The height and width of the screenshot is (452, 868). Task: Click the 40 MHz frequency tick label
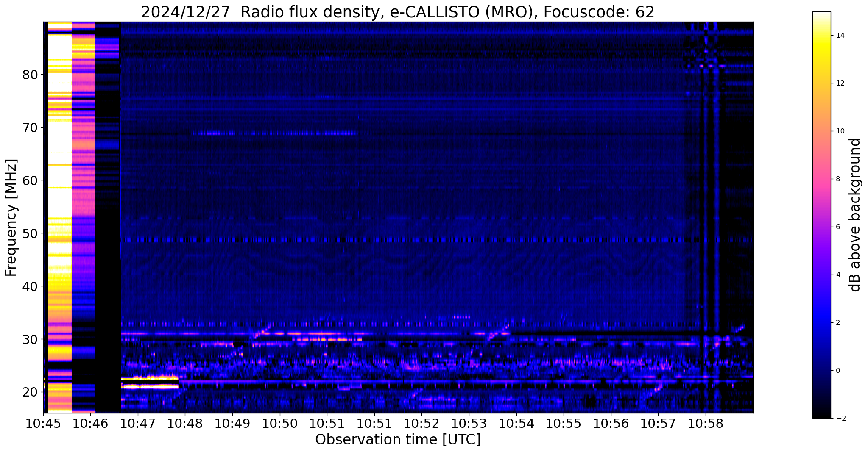click(30, 286)
